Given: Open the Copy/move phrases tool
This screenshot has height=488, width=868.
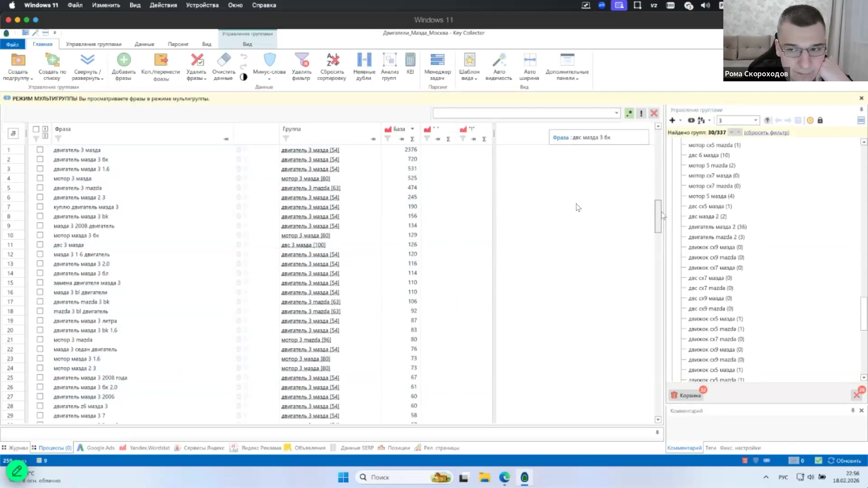Looking at the screenshot, I should point(160,60).
